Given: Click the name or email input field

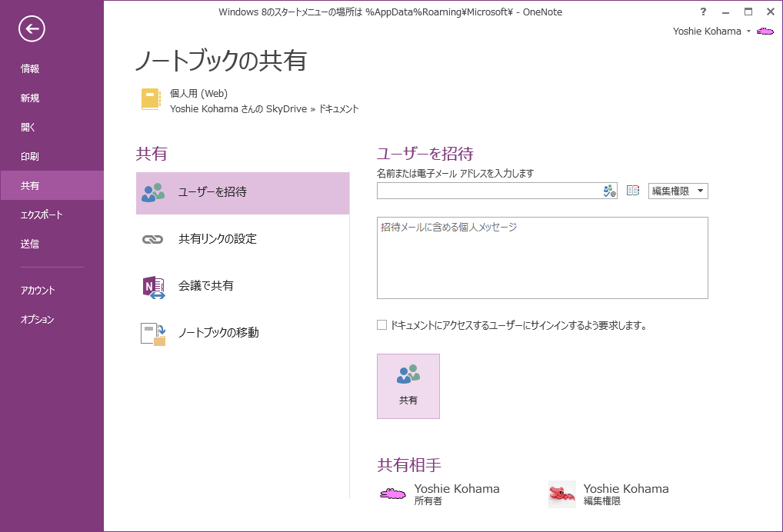Looking at the screenshot, I should 489,191.
